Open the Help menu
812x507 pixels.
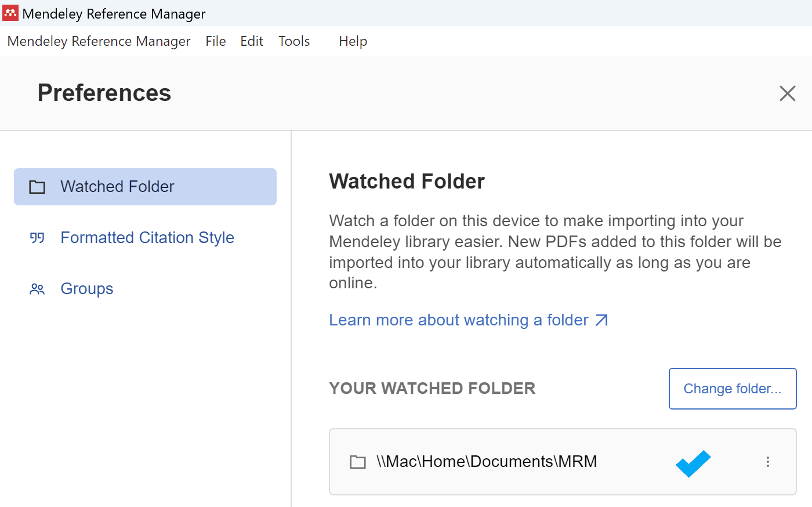click(x=353, y=41)
